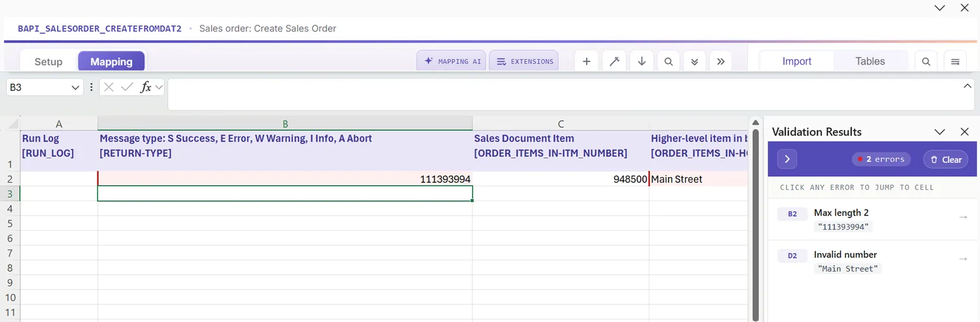The height and width of the screenshot is (322, 980).
Task: Expand the formula bar with caret
Action: (x=968, y=86)
